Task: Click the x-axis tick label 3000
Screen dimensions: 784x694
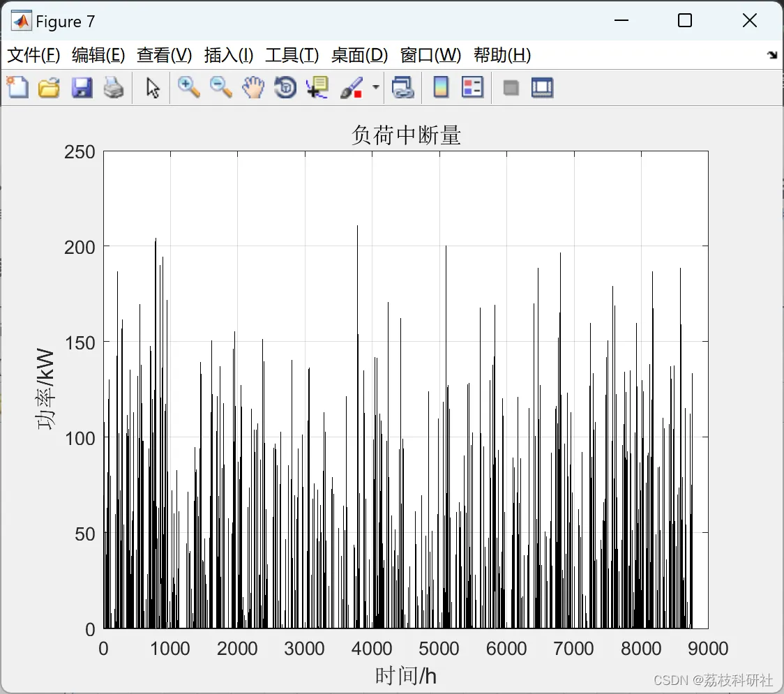Action: (305, 649)
